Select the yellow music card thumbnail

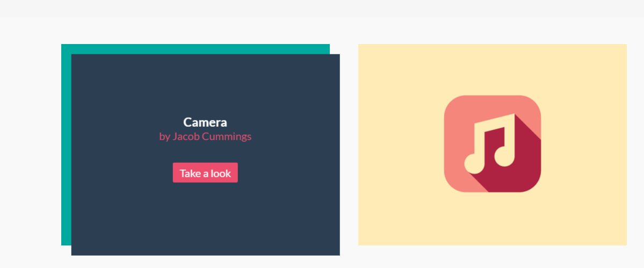(493, 144)
